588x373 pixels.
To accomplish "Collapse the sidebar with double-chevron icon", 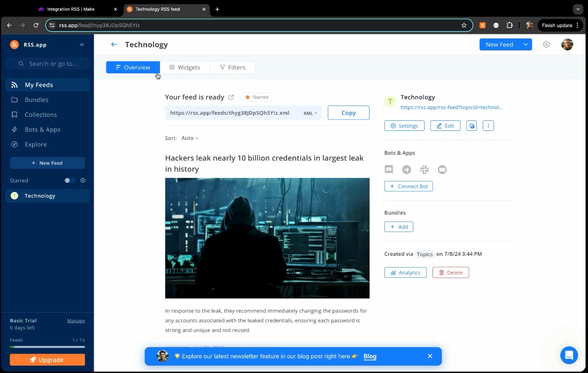I will [82, 45].
